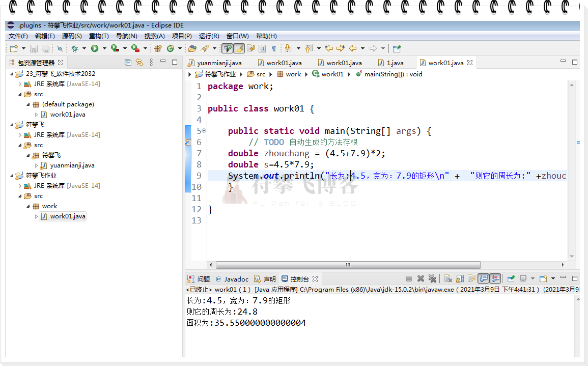Click Collapse All in package explorer
Viewport: 588px width, 366px height.
128,62
